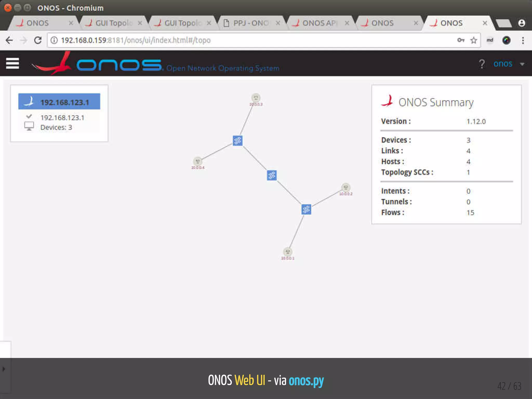Select host node 10.0.0.4
The image size is (532, 399).
[198, 161]
